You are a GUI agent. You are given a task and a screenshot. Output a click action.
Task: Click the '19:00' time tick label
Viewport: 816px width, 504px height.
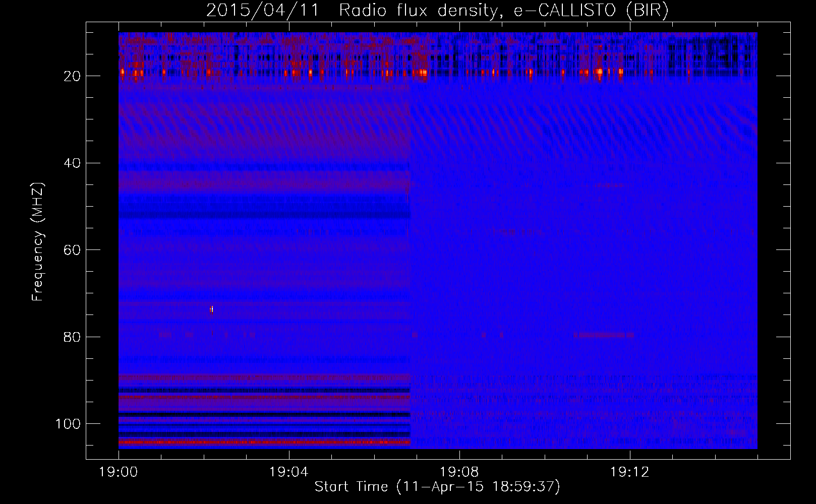(x=119, y=472)
